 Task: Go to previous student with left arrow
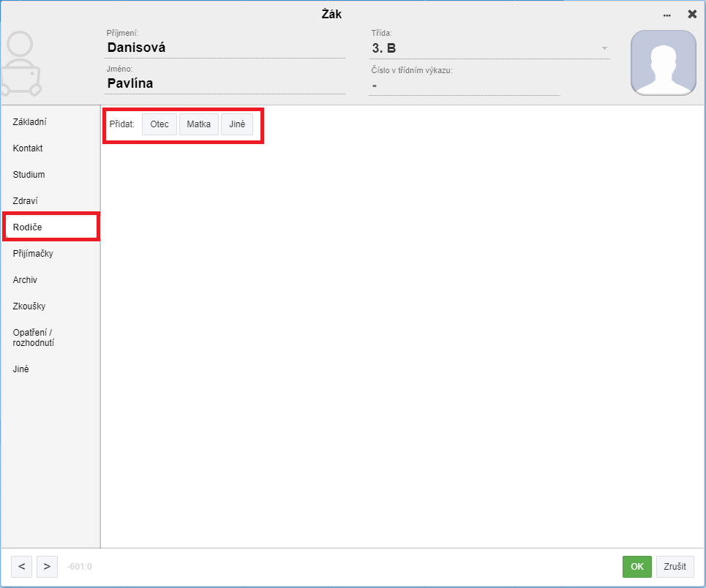pos(21,566)
